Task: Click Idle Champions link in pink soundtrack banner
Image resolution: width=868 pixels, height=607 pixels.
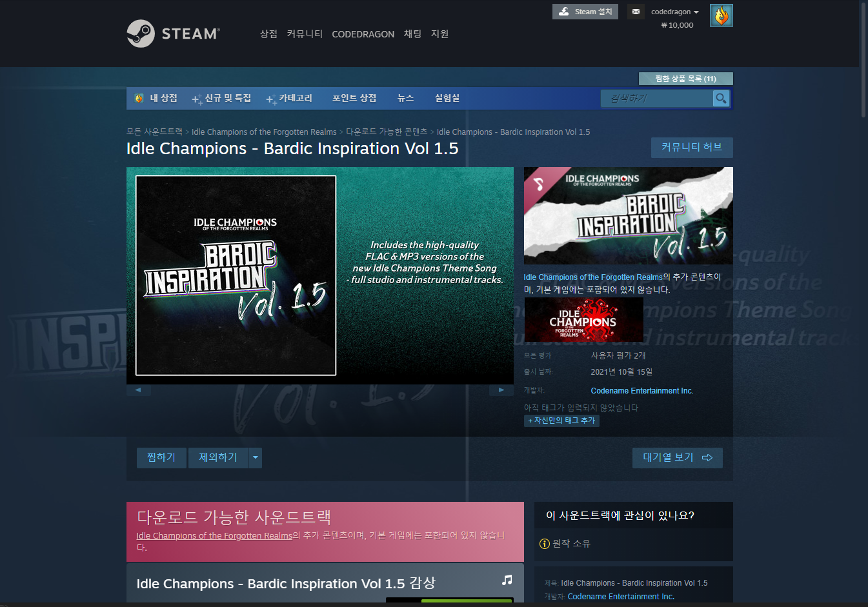Action: 214,536
